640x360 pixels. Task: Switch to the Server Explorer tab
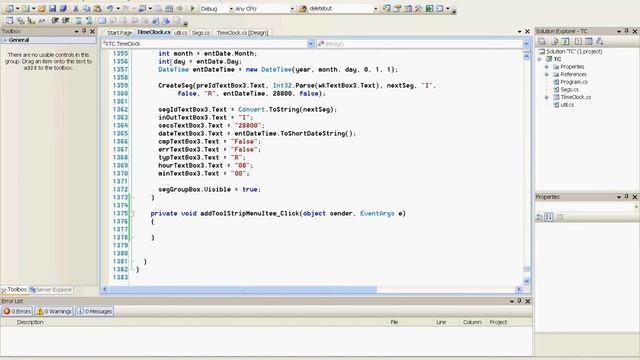(x=51, y=290)
